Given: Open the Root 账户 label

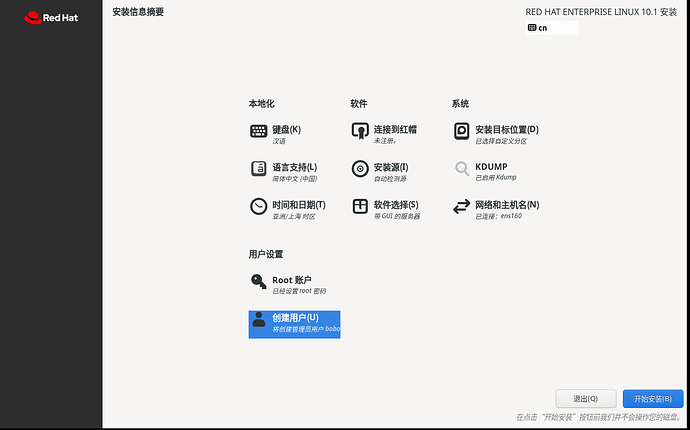Looking at the screenshot, I should (x=292, y=280).
